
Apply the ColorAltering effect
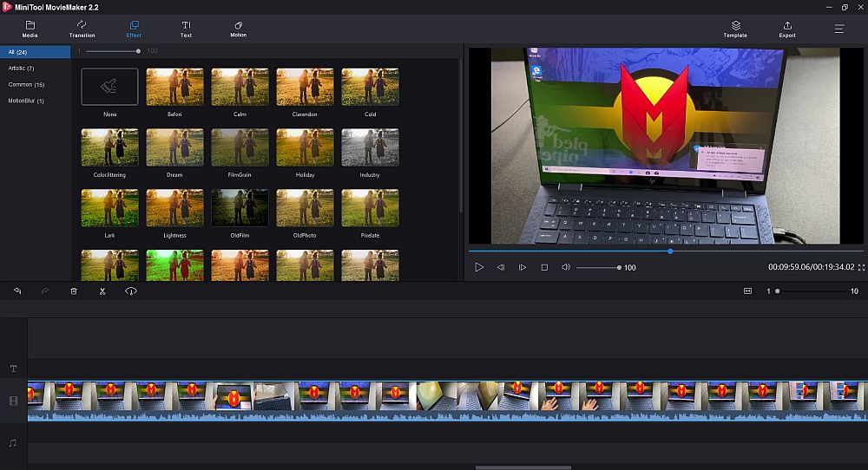[109, 147]
